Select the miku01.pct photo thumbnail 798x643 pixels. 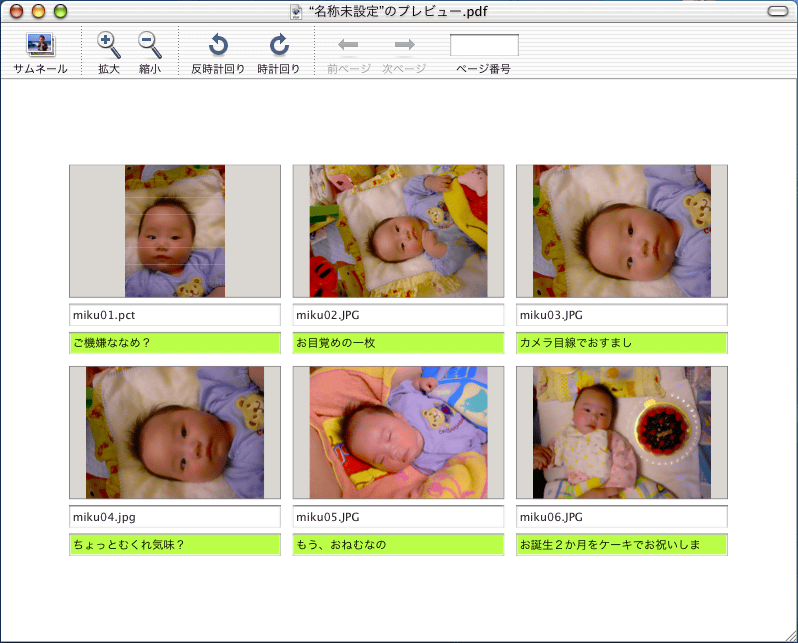[x=175, y=231]
